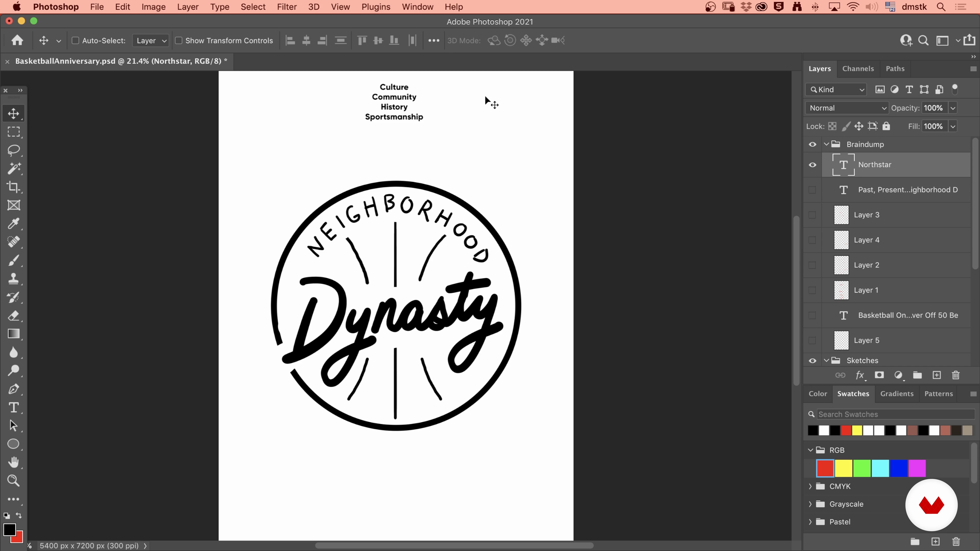Open the Edit Toolbar three-dots menu
This screenshot has width=980, height=551.
click(14, 499)
